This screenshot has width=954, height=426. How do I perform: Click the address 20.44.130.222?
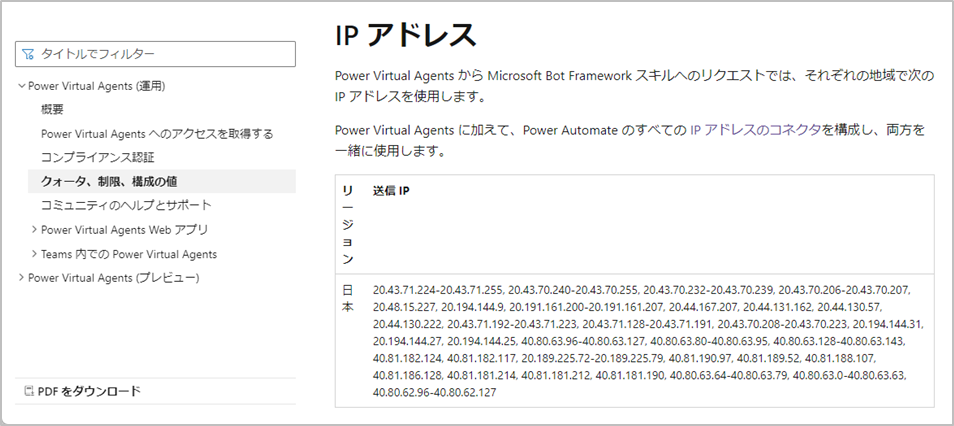(406, 324)
